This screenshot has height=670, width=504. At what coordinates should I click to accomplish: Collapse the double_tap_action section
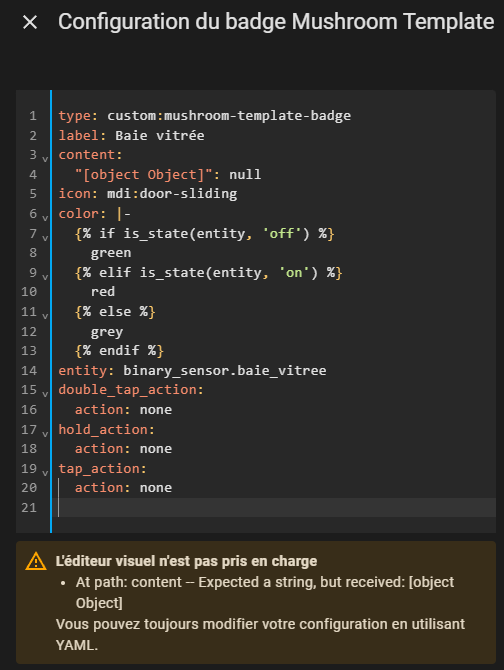pyautogui.click(x=45, y=394)
